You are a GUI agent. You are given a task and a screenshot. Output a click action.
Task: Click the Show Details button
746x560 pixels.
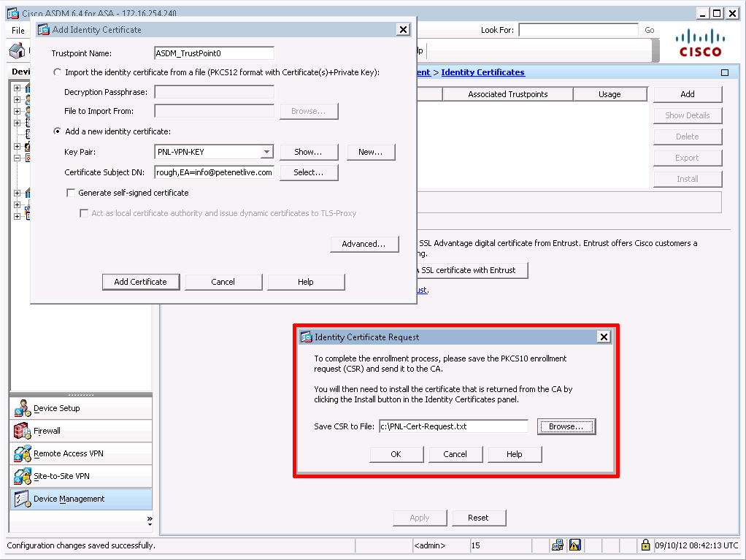click(x=688, y=115)
